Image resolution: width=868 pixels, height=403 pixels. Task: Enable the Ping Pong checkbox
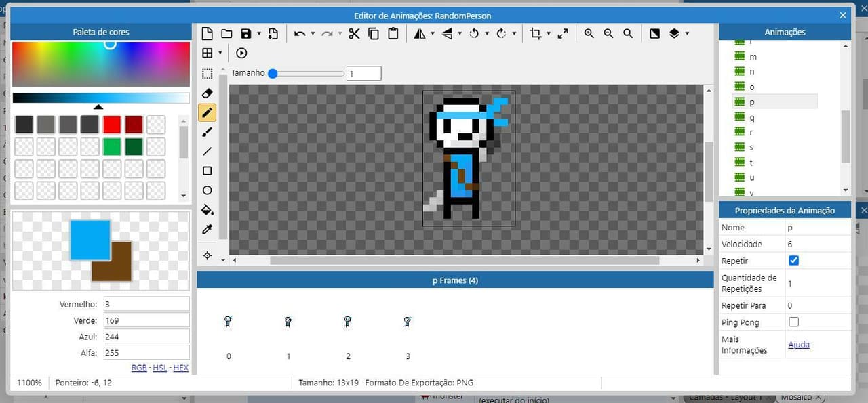coord(794,322)
